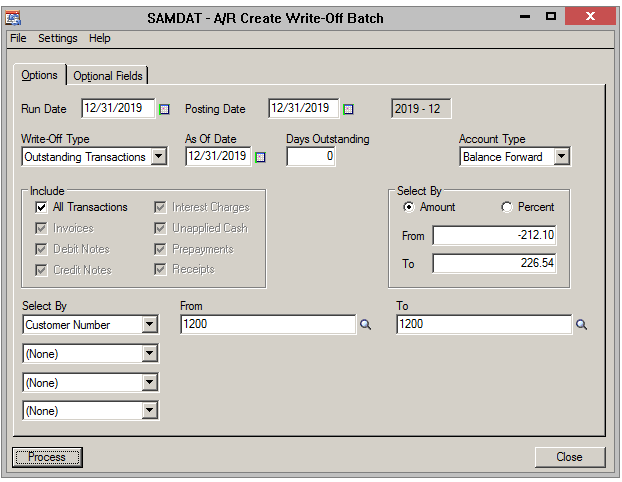Open the As Of Date calendar picker
Screen dimensions: 622x482
coord(260,157)
